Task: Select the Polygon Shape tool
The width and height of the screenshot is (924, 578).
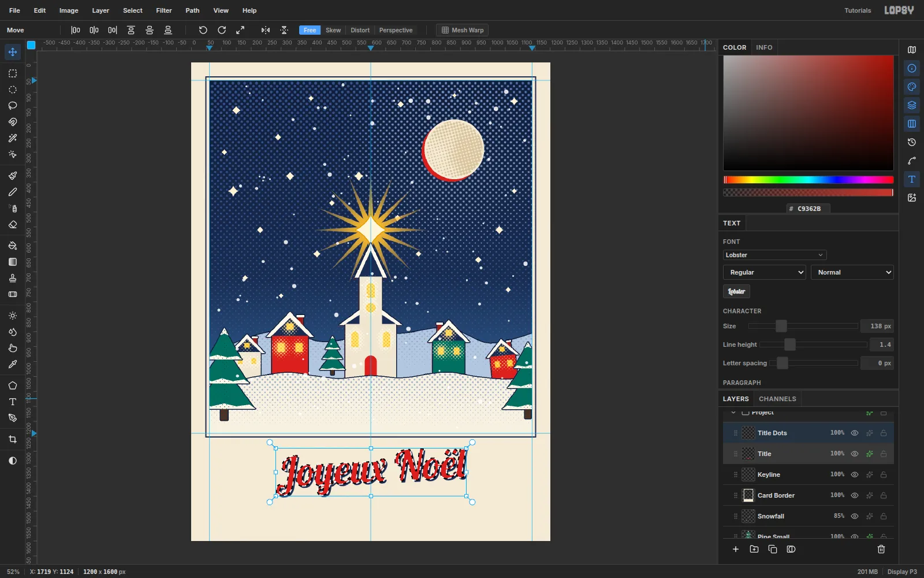Action: (13, 386)
